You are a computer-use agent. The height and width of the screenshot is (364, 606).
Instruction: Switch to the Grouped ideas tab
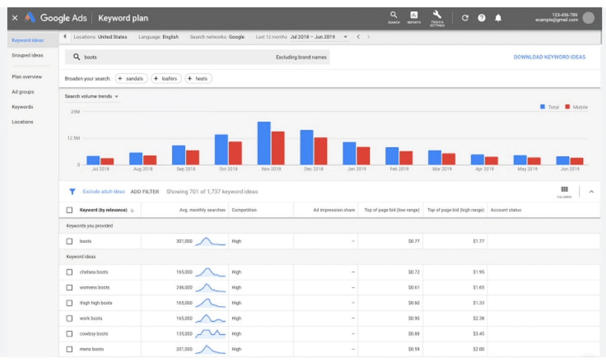(28, 55)
